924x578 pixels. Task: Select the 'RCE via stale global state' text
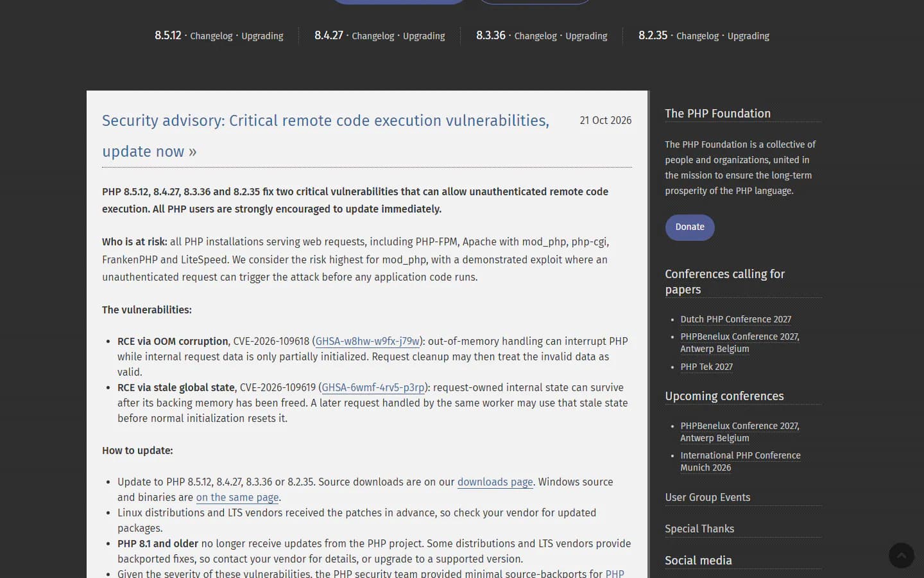point(176,388)
